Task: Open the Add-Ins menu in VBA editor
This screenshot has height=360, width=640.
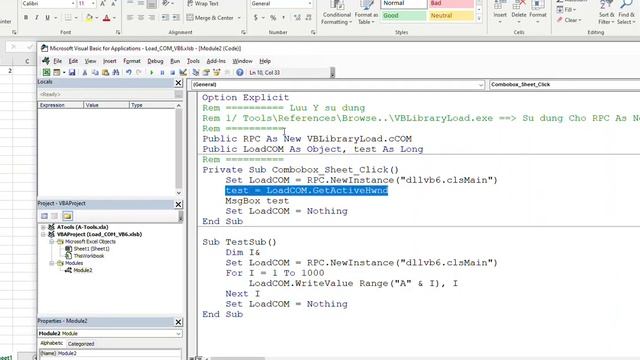Action: (216, 61)
